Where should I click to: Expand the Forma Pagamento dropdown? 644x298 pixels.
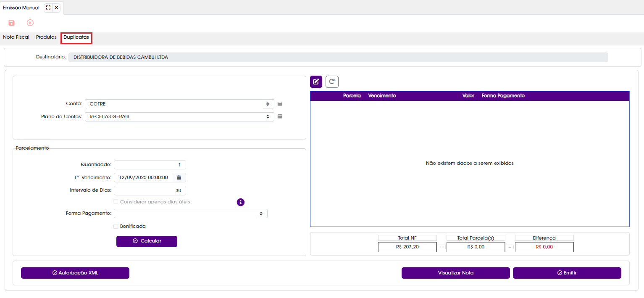tap(191, 214)
